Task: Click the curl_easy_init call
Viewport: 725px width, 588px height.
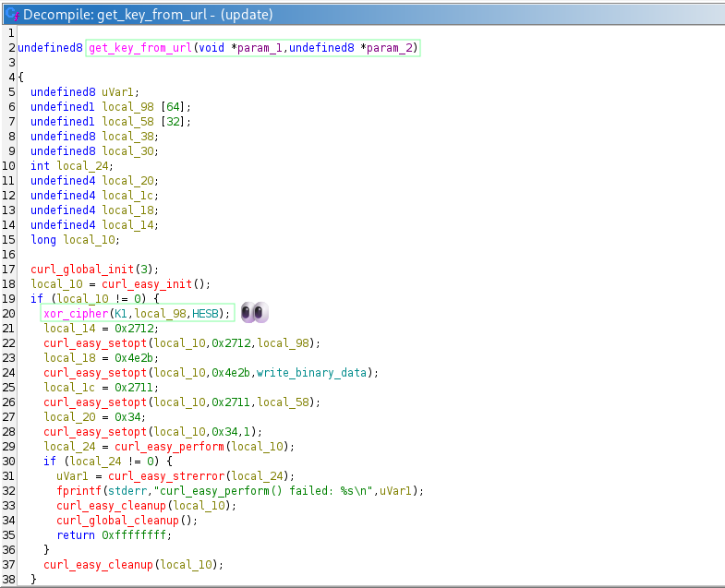Action: tap(147, 284)
